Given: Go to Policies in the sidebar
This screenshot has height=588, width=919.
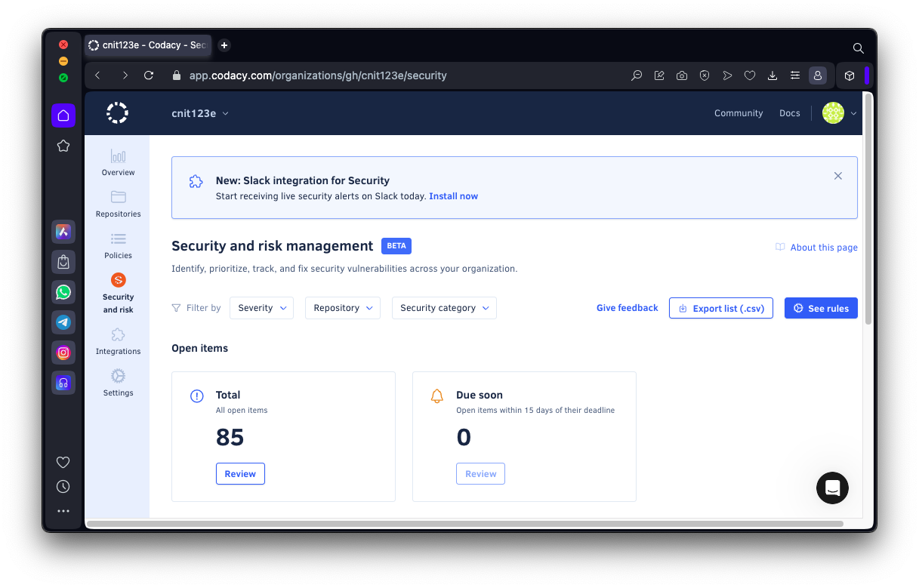Looking at the screenshot, I should pyautogui.click(x=118, y=245).
